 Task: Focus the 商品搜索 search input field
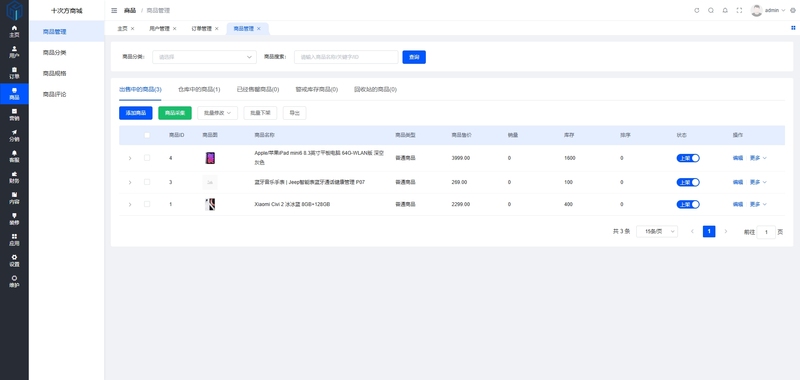tap(346, 57)
